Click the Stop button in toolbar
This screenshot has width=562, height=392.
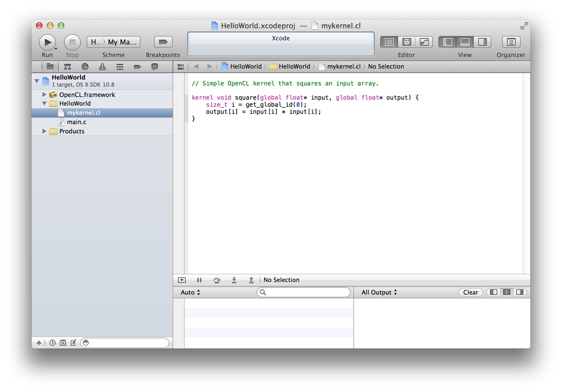(72, 42)
